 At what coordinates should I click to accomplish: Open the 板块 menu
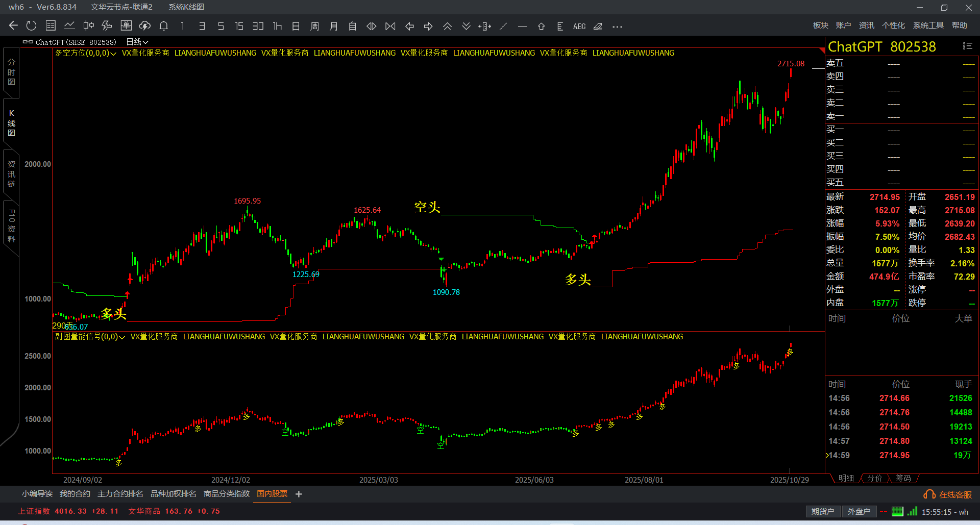tap(821, 26)
